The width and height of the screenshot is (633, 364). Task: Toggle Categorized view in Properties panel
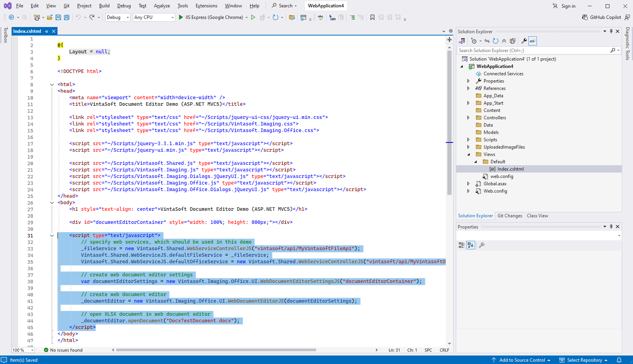point(461,245)
